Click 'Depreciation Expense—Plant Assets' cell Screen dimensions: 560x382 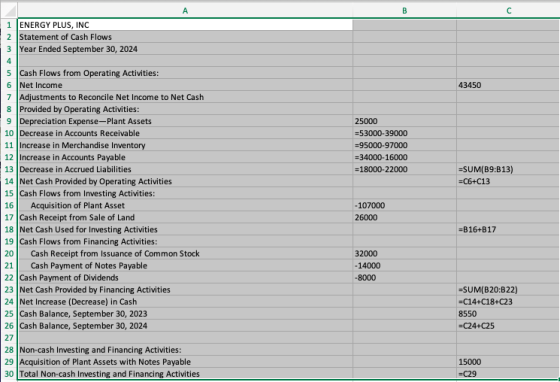(x=185, y=121)
